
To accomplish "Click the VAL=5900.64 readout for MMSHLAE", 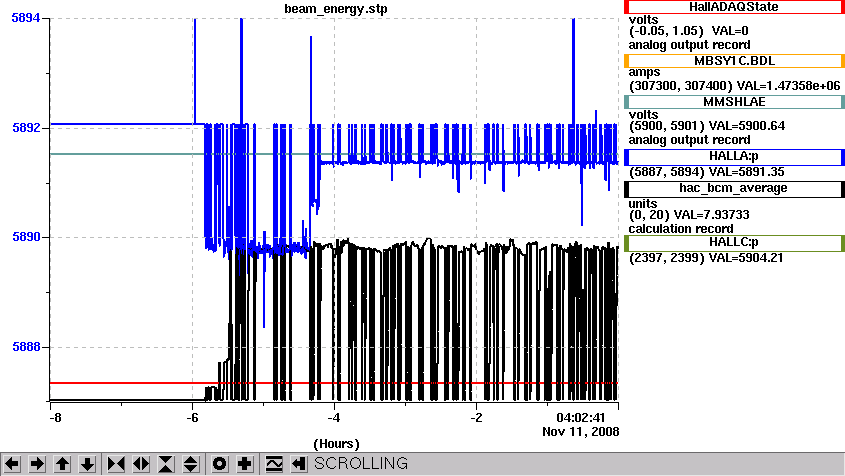I will (747, 126).
